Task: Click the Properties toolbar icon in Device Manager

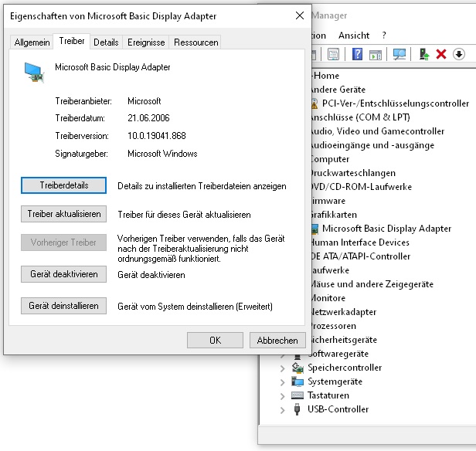Action: coord(333,55)
